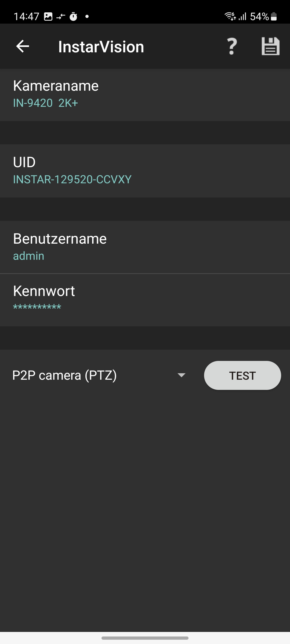Tap the back arrow icon
This screenshot has height=644, width=290.
[23, 46]
